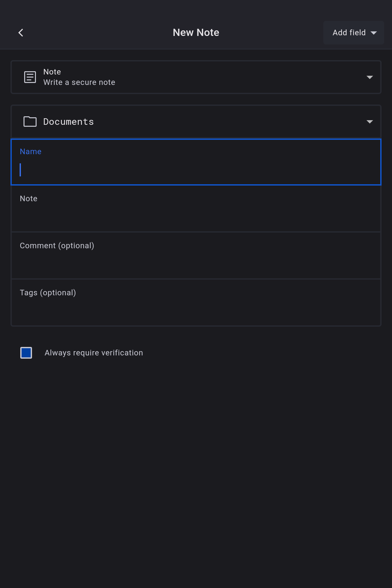Click the folder icon beside Documents

tap(30, 122)
